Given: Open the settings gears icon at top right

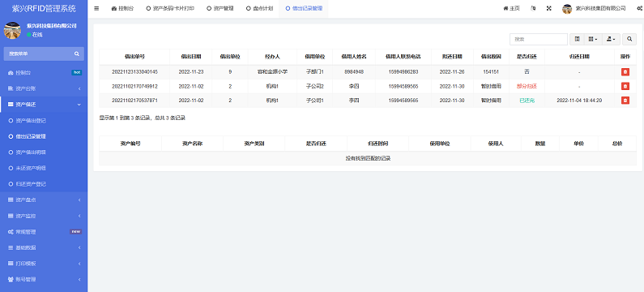Looking at the screenshot, I should tap(639, 8).
